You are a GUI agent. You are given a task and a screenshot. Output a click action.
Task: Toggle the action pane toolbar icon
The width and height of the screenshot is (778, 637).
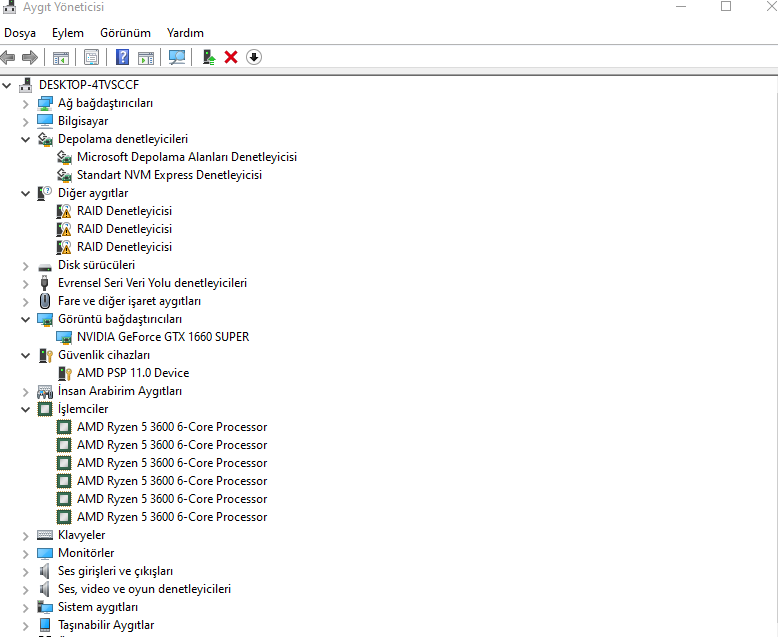pyautogui.click(x=146, y=58)
